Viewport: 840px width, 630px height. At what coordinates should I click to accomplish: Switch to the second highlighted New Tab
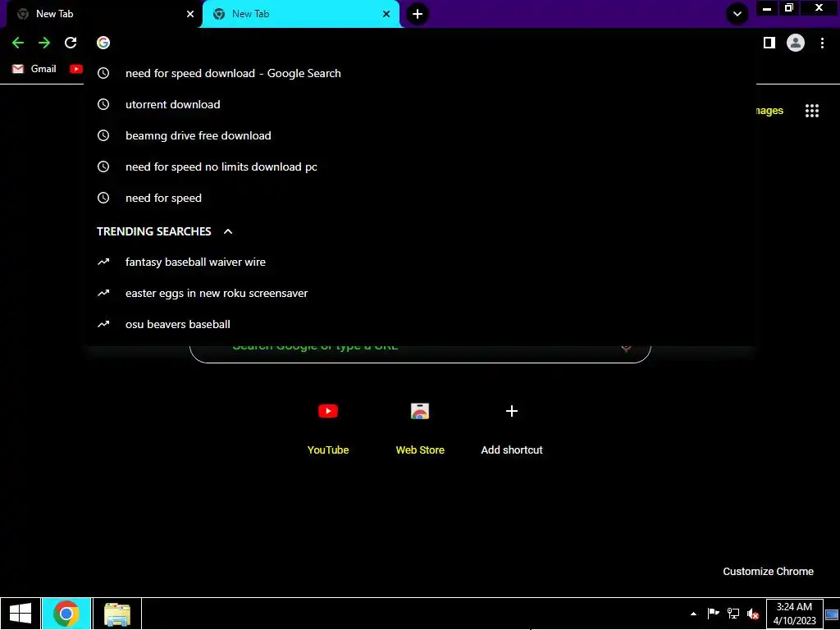tap(301, 14)
